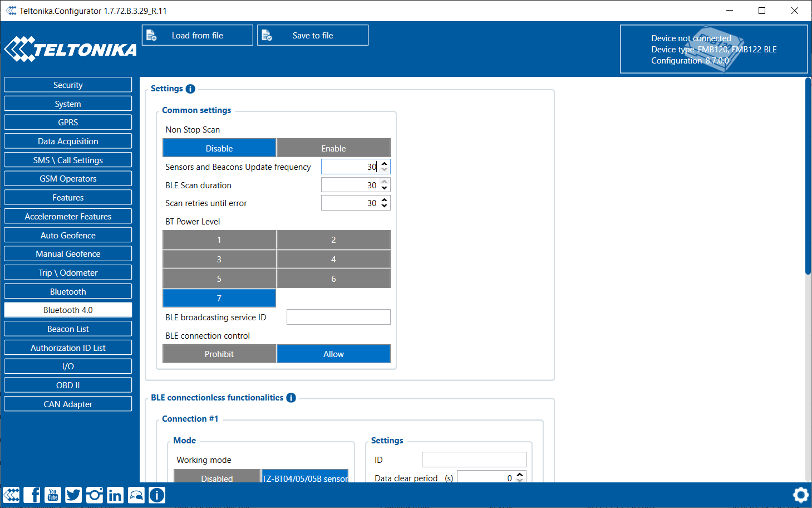Open the Teltonika website icon in footer
Screen dimensions: 812x508
(11, 495)
